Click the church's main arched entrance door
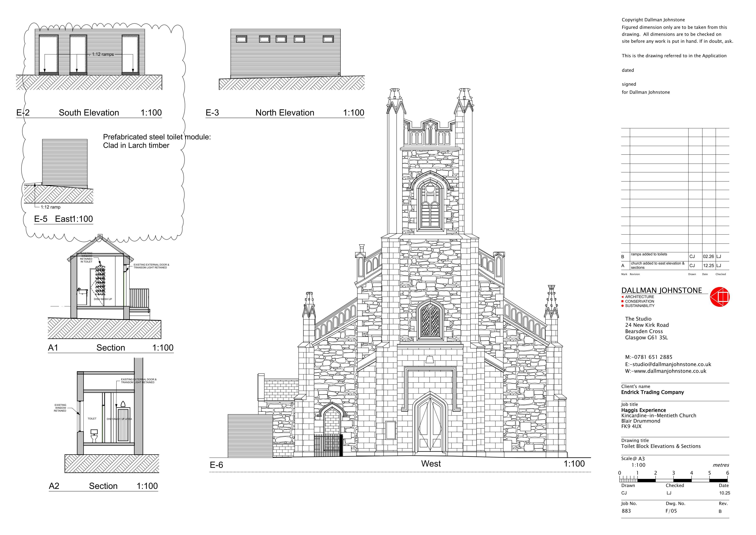This screenshot has width=756, height=535. click(430, 425)
